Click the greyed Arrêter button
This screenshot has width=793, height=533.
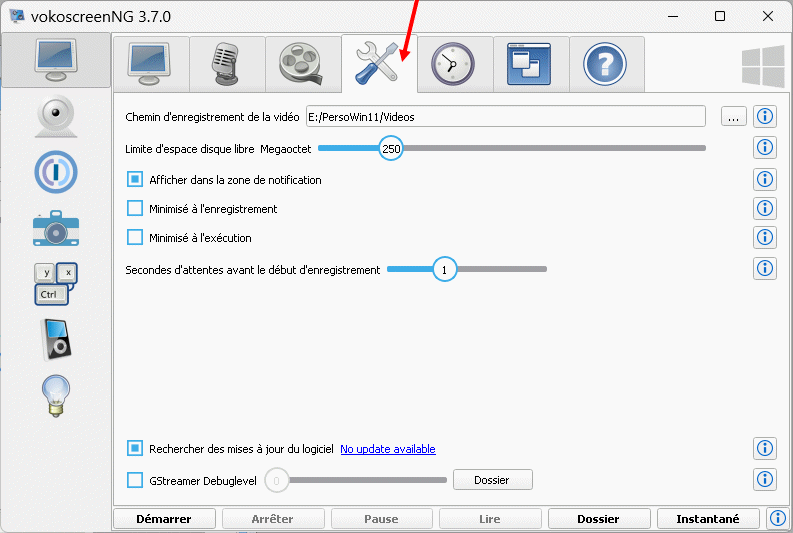point(273,519)
